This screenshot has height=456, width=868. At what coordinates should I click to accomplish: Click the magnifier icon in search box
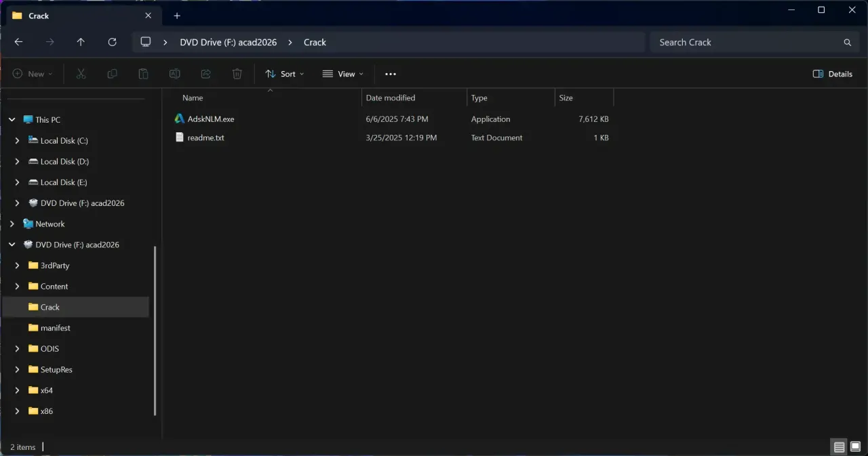[x=847, y=42]
